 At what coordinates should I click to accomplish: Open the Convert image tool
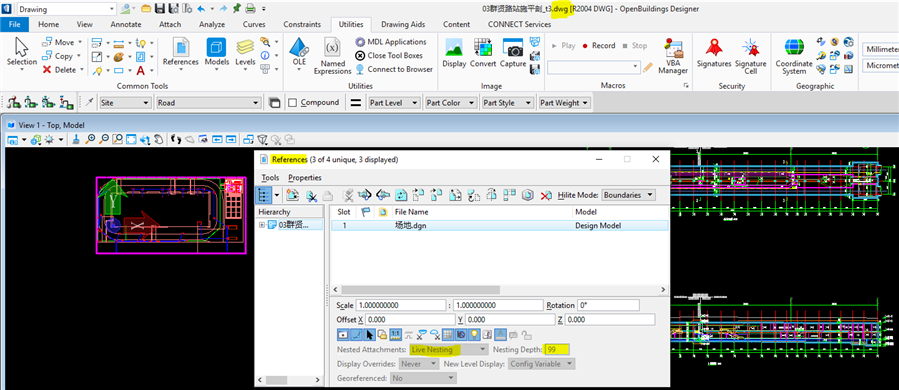(483, 53)
